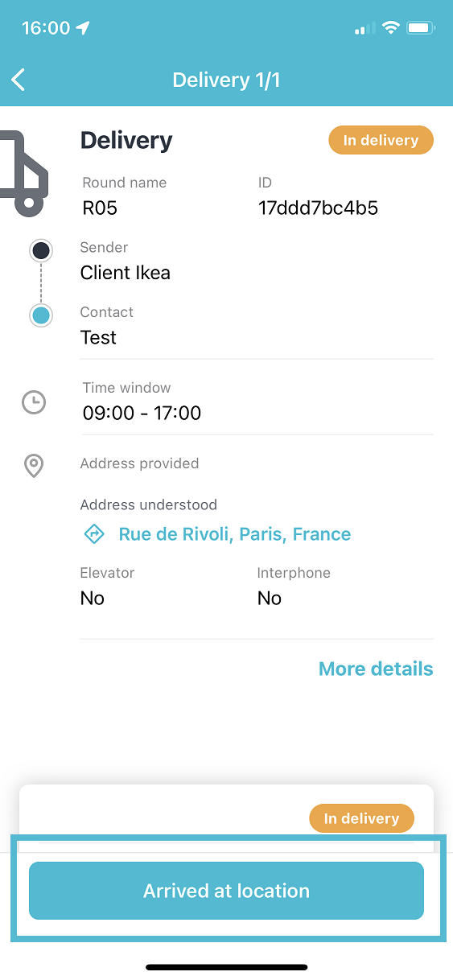
Task: Tap the time window clock icon
Action: (x=34, y=402)
